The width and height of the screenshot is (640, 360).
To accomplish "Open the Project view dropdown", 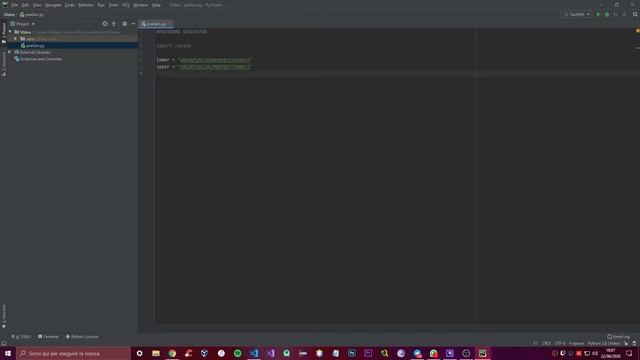I will click(x=23, y=24).
